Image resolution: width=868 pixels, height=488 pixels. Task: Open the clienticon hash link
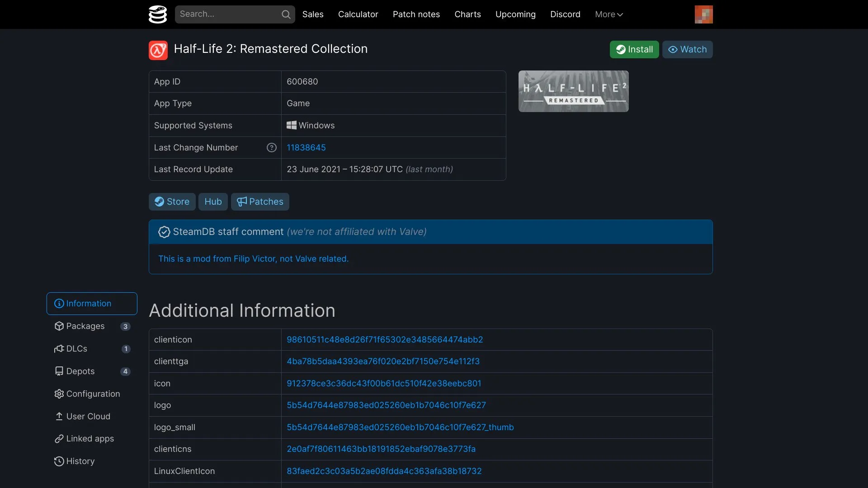tap(385, 340)
